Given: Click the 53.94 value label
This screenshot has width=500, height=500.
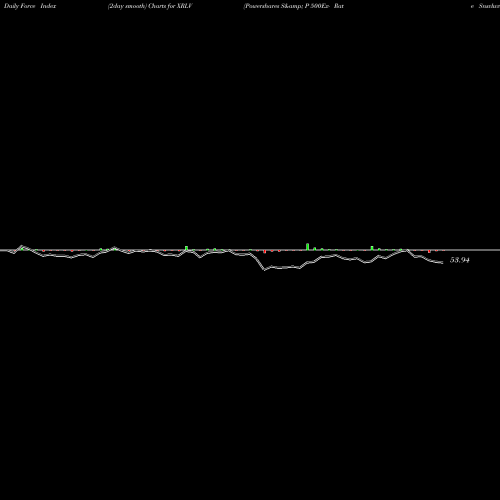Looking at the screenshot, I should tap(460, 260).
